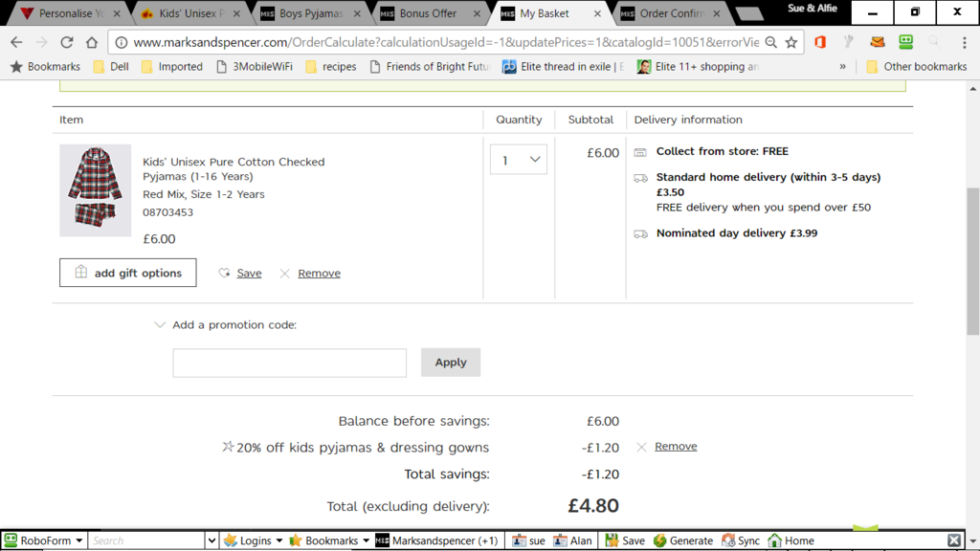Sync RoboForm data
The image size is (980, 551).
pos(741,540)
